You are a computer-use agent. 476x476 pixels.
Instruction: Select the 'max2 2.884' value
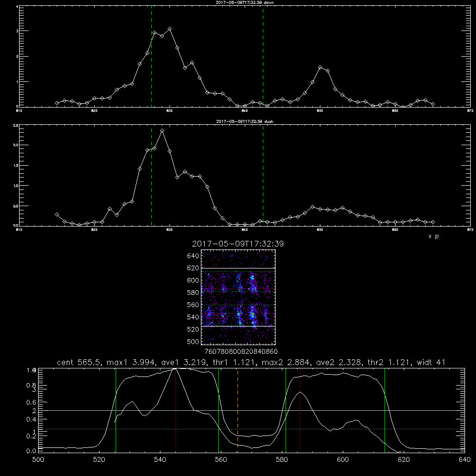pos(287,362)
